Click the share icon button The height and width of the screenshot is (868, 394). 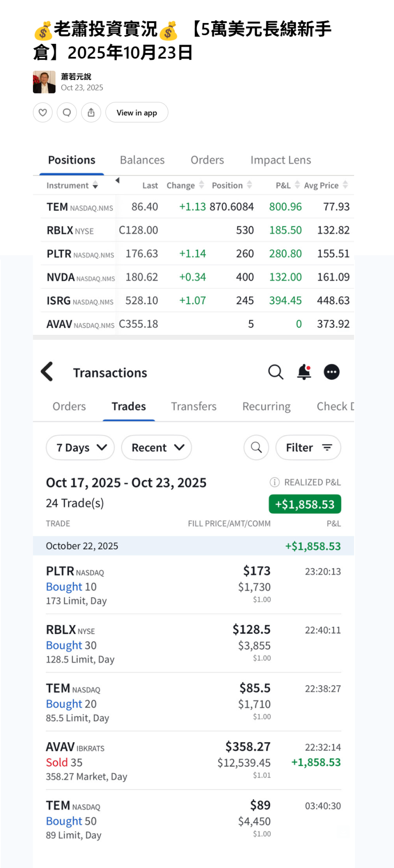click(91, 112)
